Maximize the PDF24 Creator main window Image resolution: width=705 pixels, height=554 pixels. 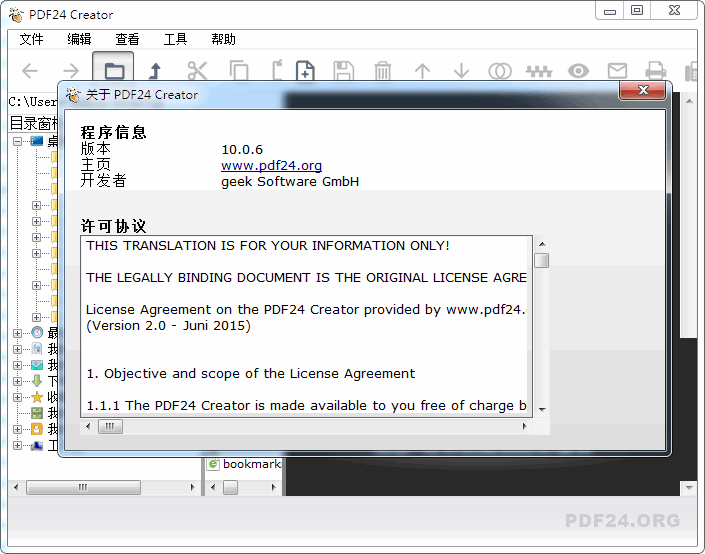pos(637,10)
